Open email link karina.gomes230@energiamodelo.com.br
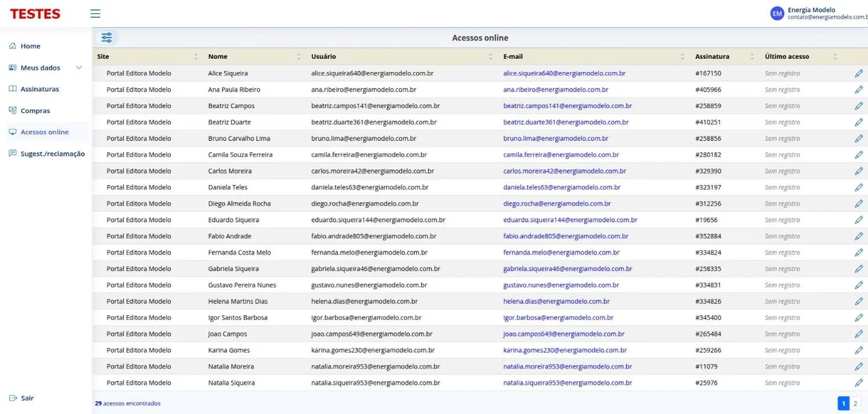This screenshot has width=868, height=414. (x=565, y=350)
